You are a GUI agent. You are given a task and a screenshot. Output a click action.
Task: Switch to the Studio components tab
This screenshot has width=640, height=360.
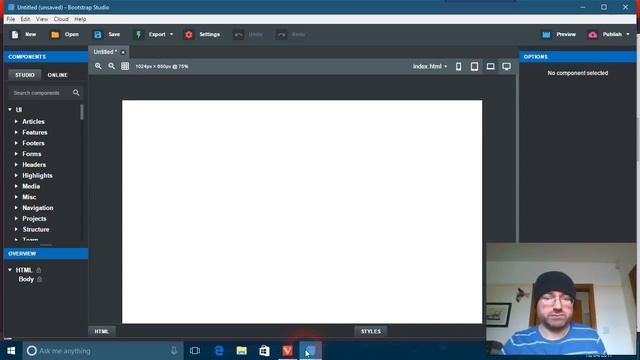25,75
